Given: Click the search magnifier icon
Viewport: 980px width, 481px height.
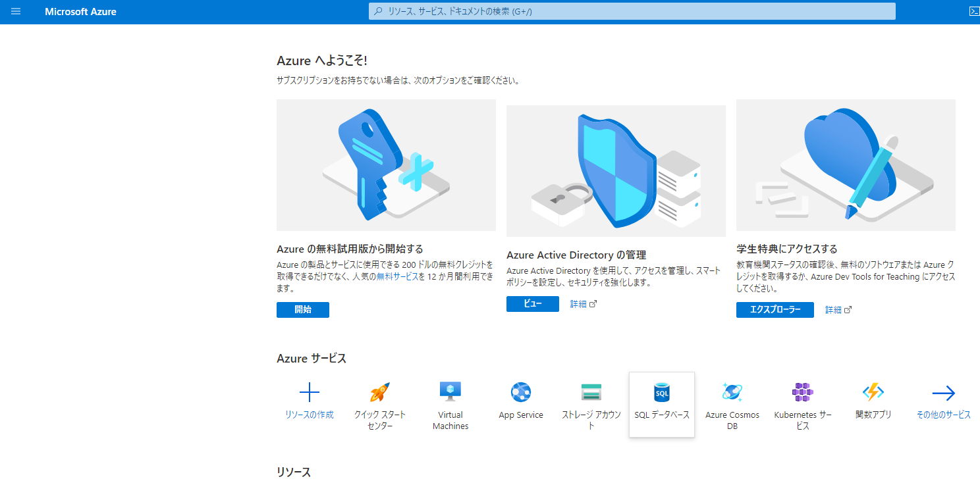Looking at the screenshot, I should click(x=378, y=11).
